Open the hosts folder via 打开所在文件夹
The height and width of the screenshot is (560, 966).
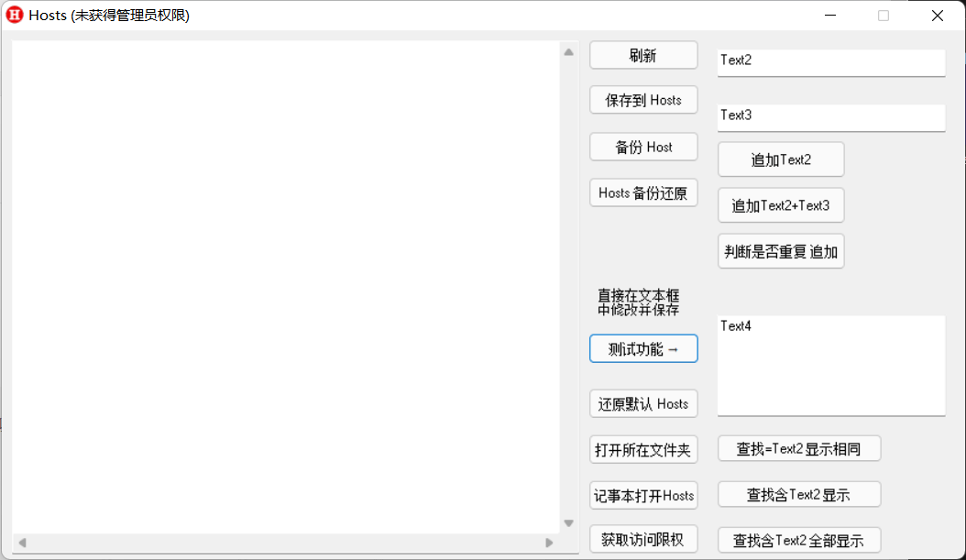[x=643, y=449]
